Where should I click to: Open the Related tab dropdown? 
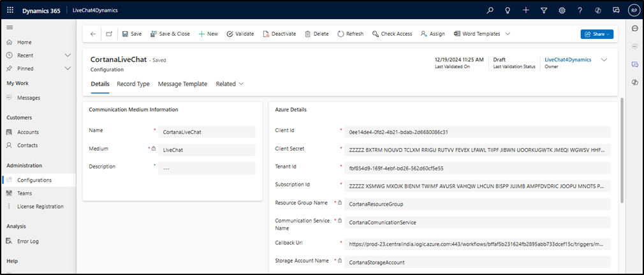point(230,84)
